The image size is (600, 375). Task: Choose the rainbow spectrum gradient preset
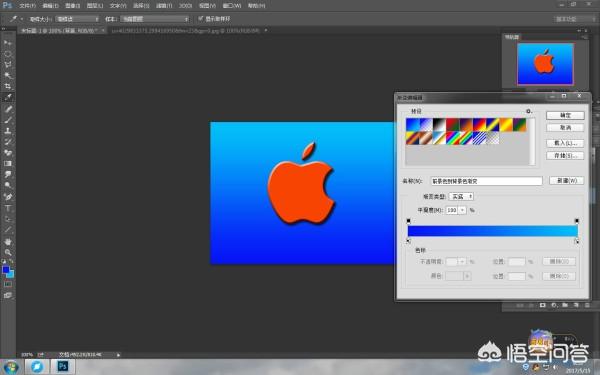tap(453, 138)
